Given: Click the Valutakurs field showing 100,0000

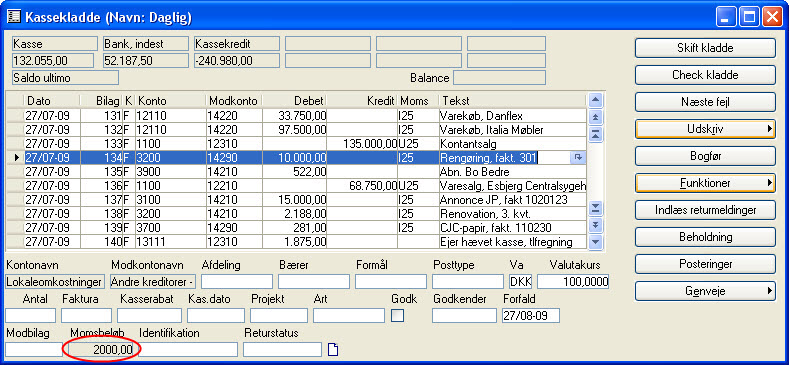Looking at the screenshot, I should click(573, 281).
